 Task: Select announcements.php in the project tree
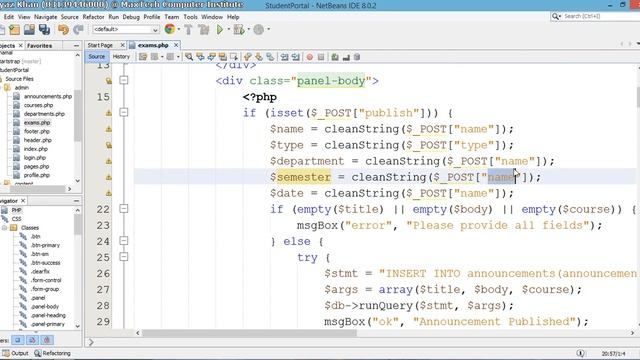click(x=47, y=96)
